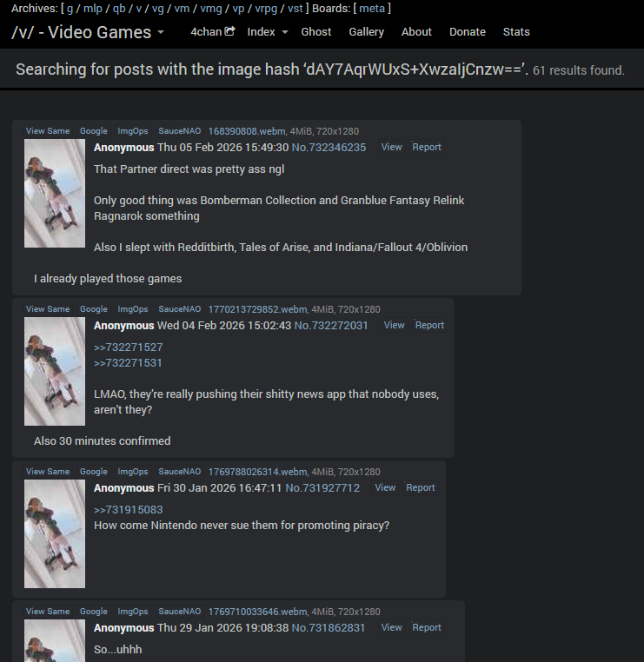Click SauceNAO for file 1769788026314.webm
The height and width of the screenshot is (662, 644).
(180, 472)
